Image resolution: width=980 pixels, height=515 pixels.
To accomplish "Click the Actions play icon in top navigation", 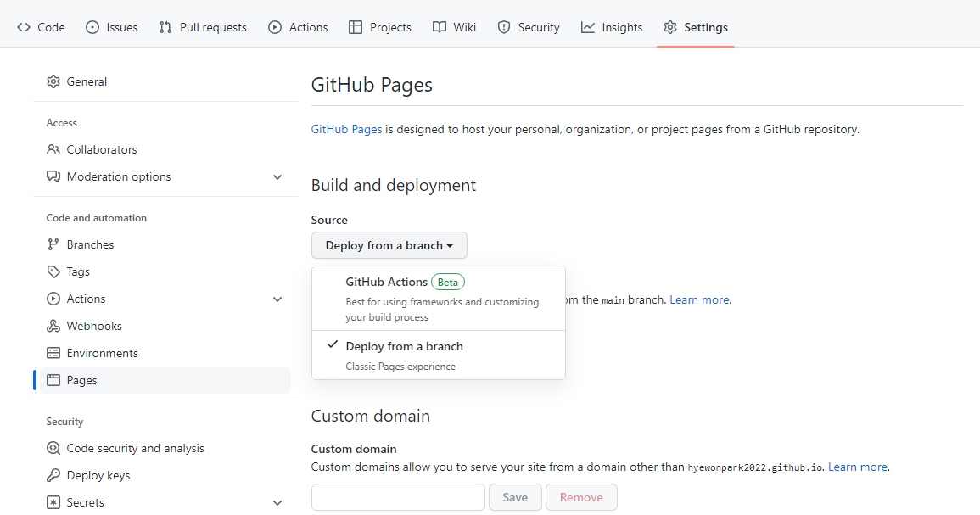I will tap(275, 27).
